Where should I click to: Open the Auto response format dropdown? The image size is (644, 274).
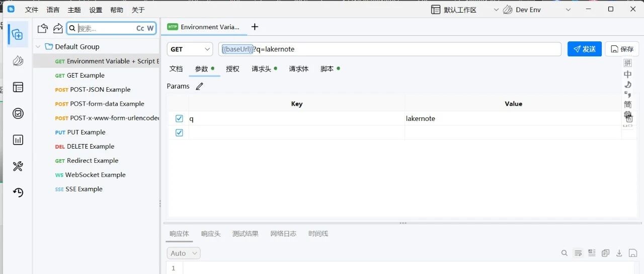tap(184, 253)
